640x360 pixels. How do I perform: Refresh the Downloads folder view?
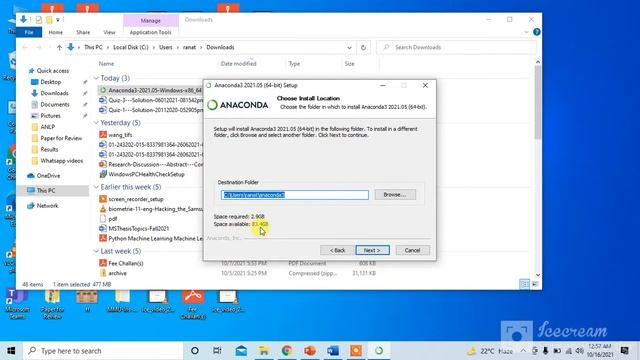(363, 48)
